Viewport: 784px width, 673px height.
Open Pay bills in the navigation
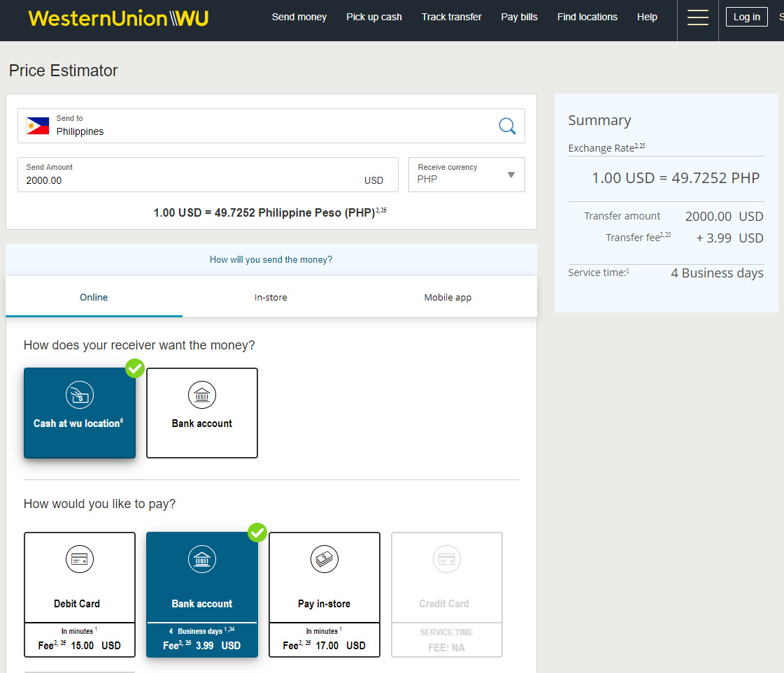coord(519,17)
